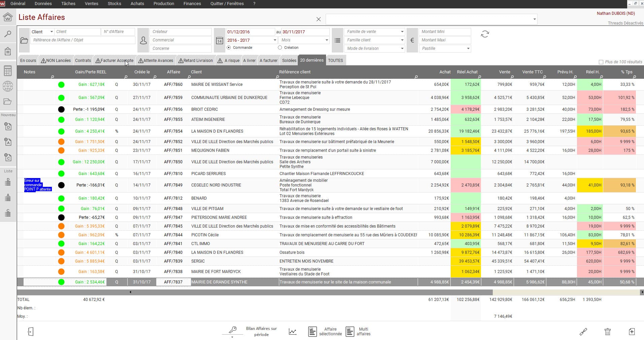Sort by the Réel Achat column header
This screenshot has height=340, width=644.
point(467,72)
